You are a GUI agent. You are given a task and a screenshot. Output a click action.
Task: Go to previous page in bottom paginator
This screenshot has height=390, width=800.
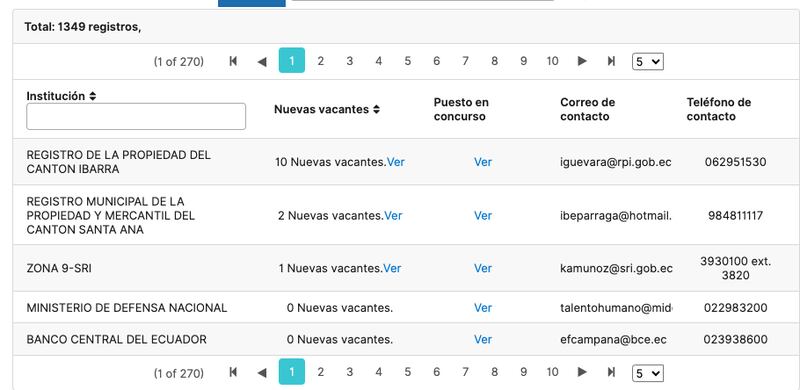click(262, 372)
